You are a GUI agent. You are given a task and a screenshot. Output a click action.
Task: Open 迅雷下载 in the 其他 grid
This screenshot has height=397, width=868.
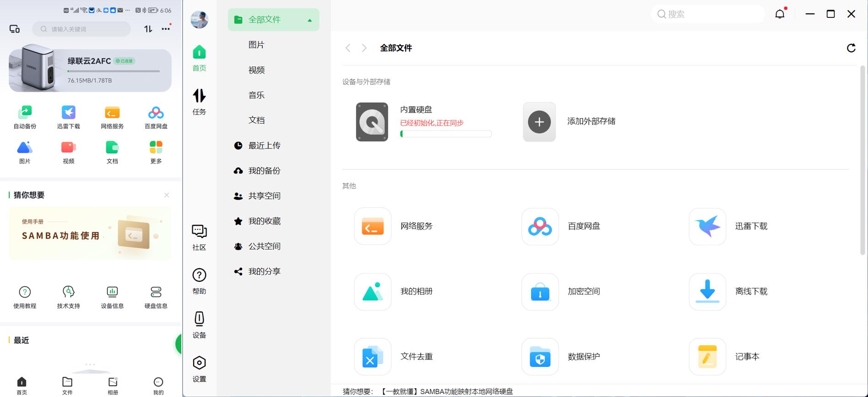707,226
